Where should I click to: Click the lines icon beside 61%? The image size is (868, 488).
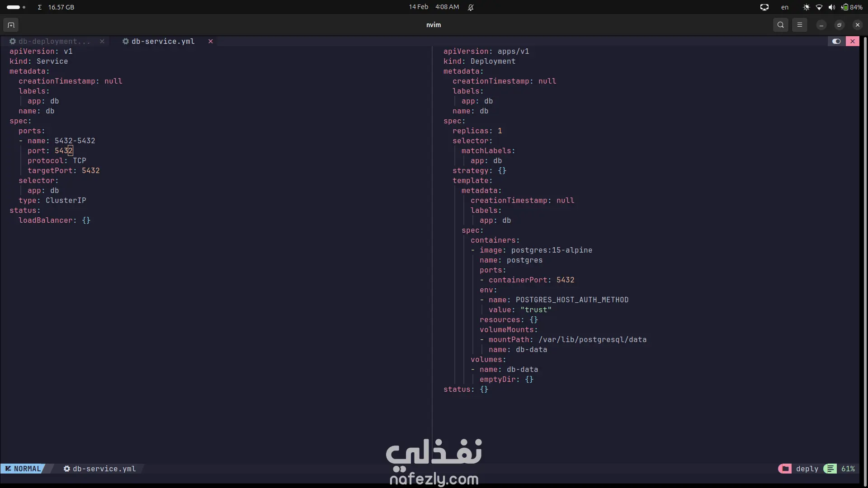point(830,469)
